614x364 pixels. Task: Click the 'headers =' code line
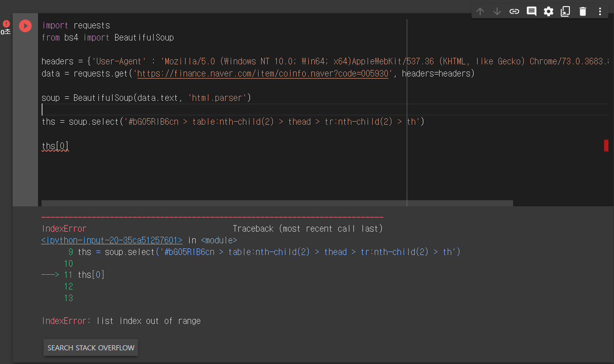click(x=324, y=61)
